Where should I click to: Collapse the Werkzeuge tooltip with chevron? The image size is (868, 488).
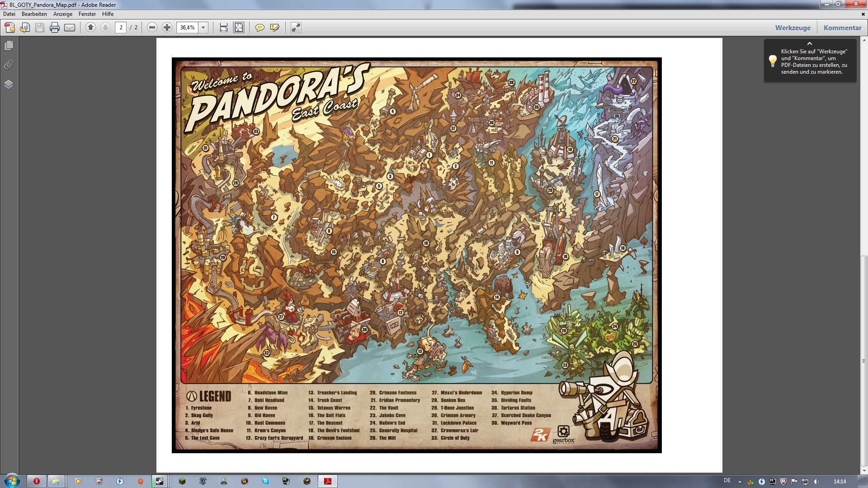[810, 43]
